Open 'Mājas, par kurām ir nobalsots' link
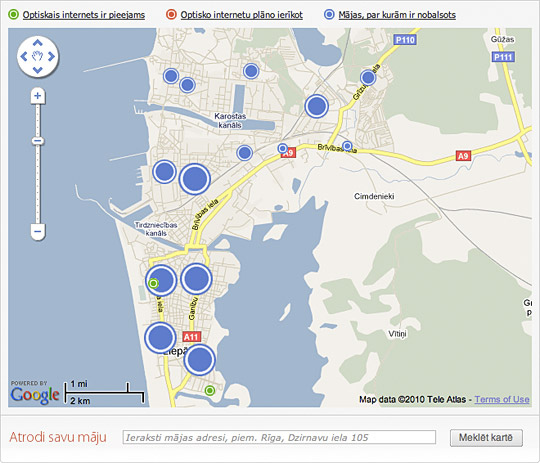540x463 pixels. pyautogui.click(x=397, y=15)
